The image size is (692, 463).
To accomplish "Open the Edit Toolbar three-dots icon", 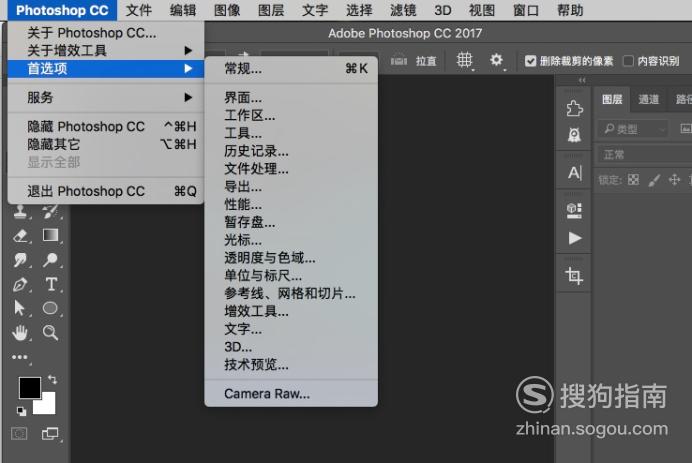I will pyautogui.click(x=20, y=357).
